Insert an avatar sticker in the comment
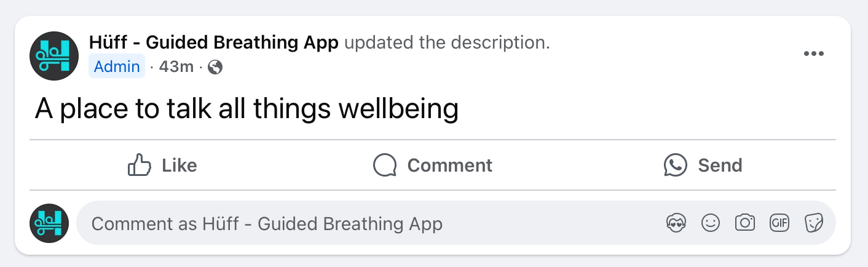868x267 pixels. pyautogui.click(x=676, y=223)
